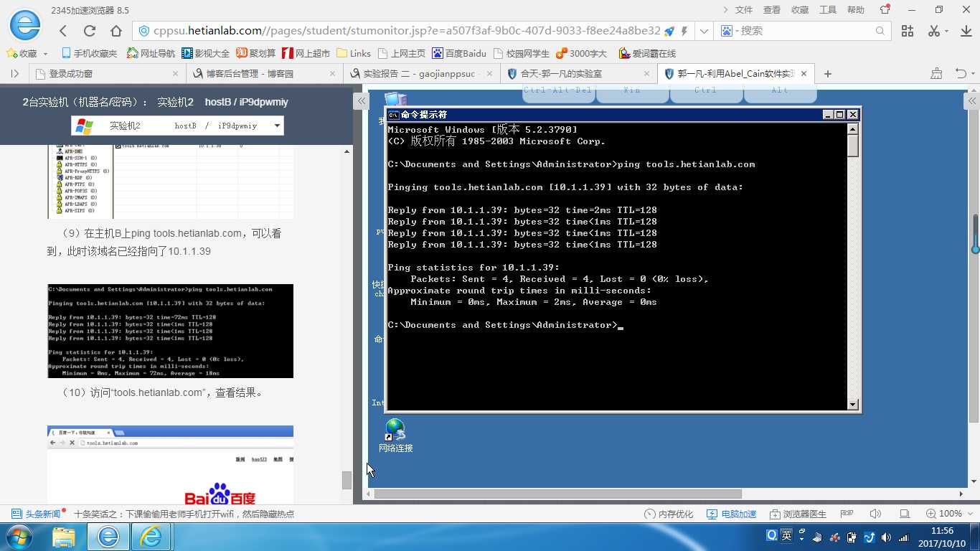Expand the screenshot tool dropdown arrow

[946, 31]
